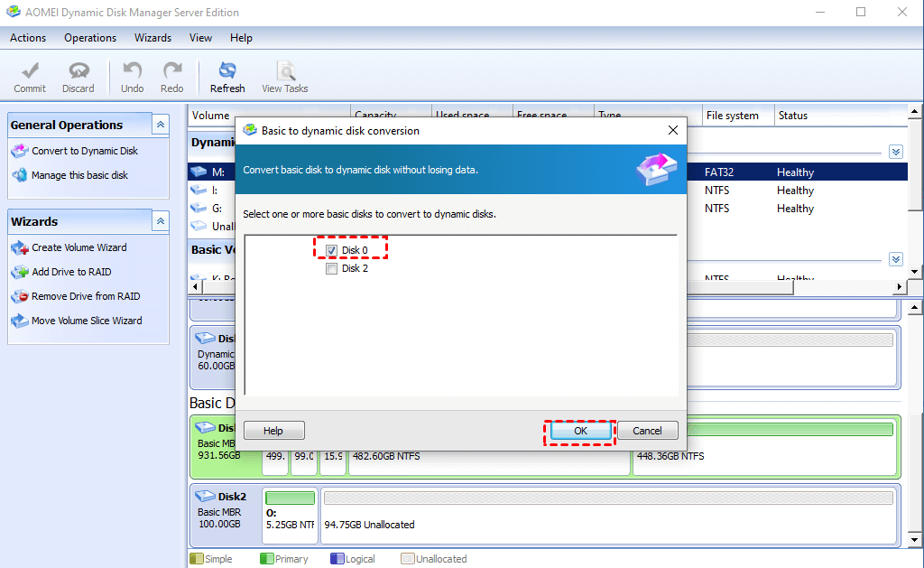This screenshot has width=924, height=568.
Task: Click the Simple legend color swatch
Action: [x=196, y=558]
